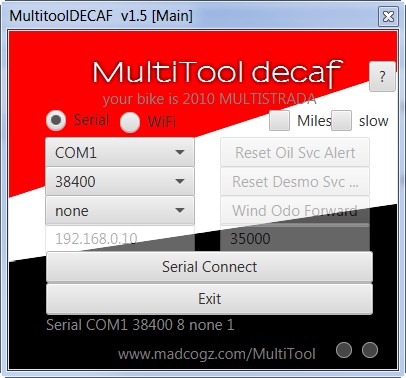Click the 192.168.0.10 IP address field
The height and width of the screenshot is (378, 406).
(x=120, y=239)
